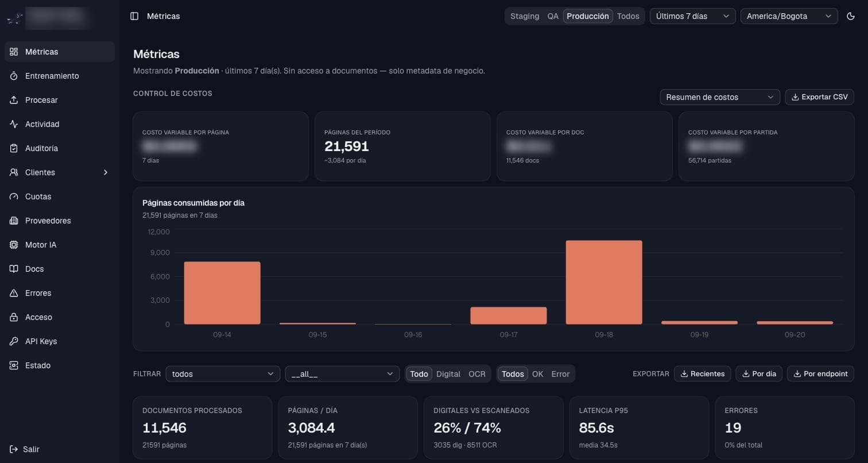Click the Motor IA chip icon
The image size is (868, 463).
point(14,245)
